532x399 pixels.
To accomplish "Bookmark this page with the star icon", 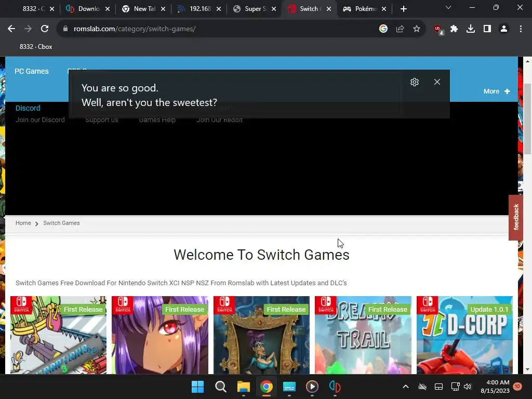I will (x=417, y=29).
